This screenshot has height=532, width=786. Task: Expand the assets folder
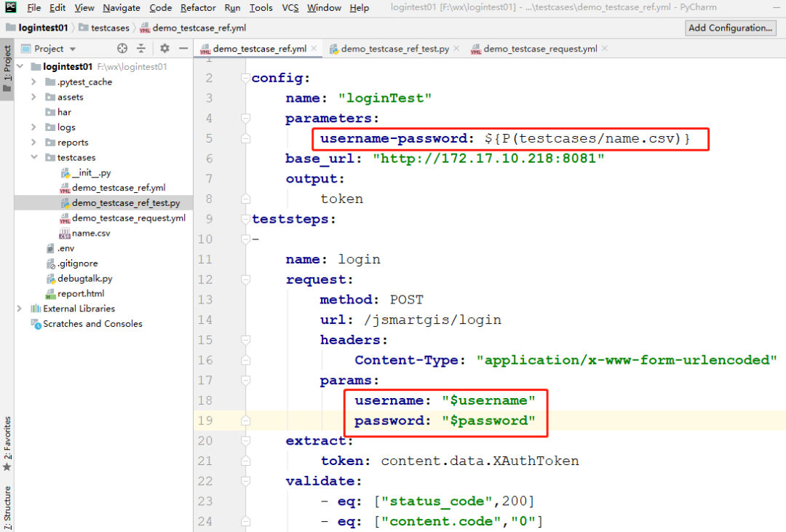[x=33, y=97]
